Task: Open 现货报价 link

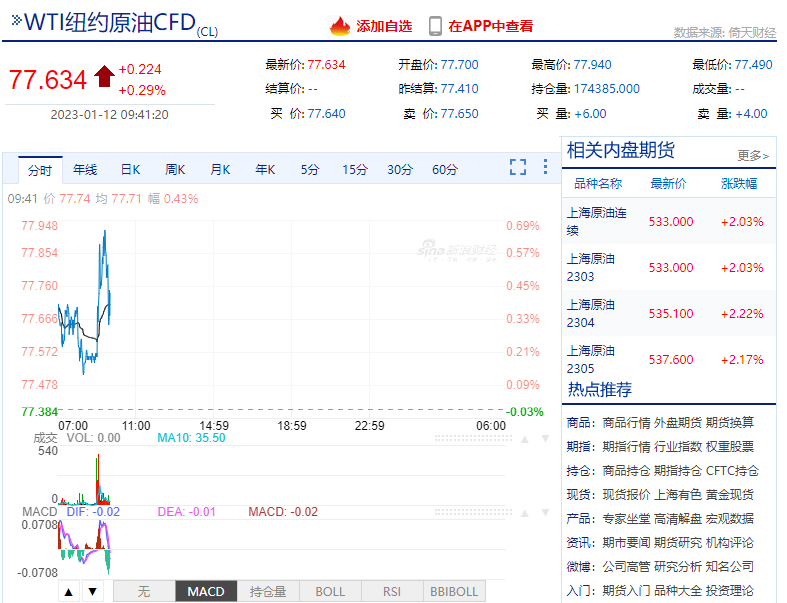Action: [626, 495]
